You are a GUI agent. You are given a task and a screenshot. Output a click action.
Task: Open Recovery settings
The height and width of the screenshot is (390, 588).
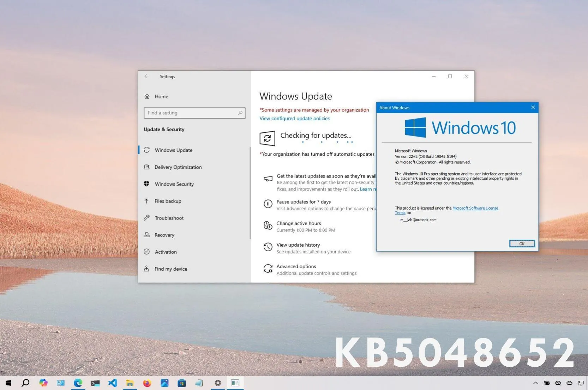pos(164,235)
